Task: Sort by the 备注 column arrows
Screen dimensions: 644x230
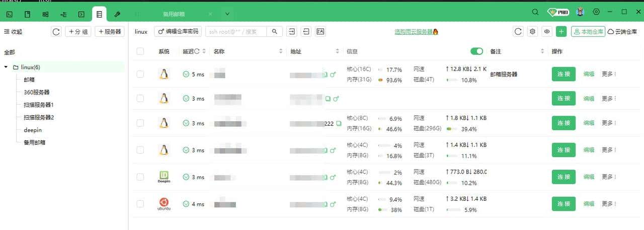Action: tap(542, 51)
